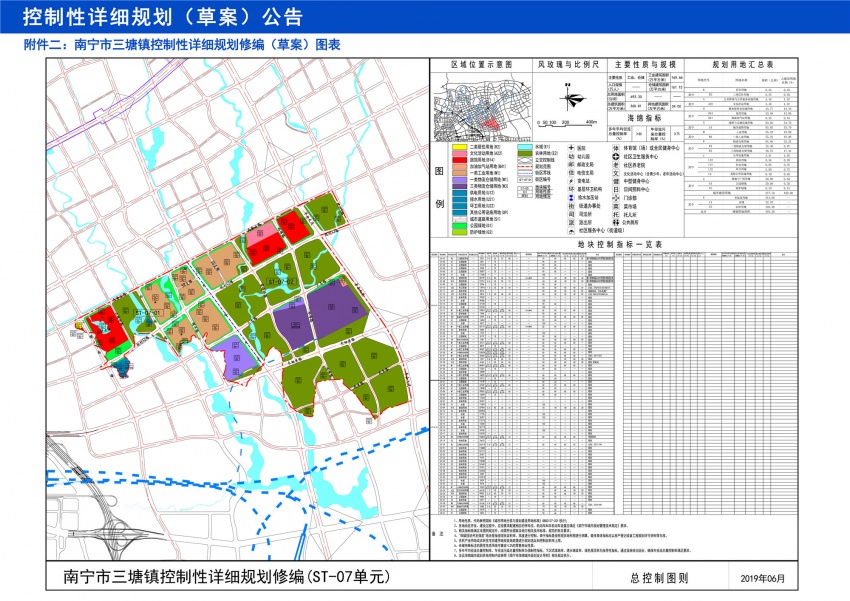Click the 医院 cross symbol in the legend

(x=571, y=148)
